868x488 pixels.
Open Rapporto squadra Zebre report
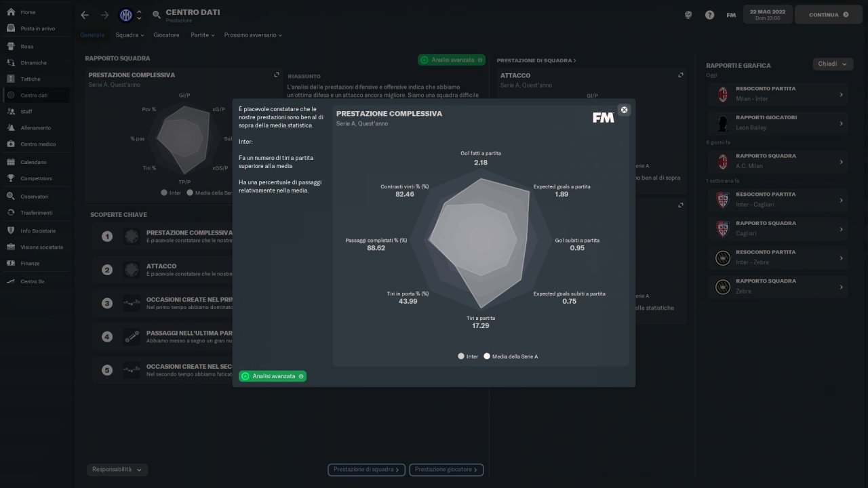coord(777,287)
